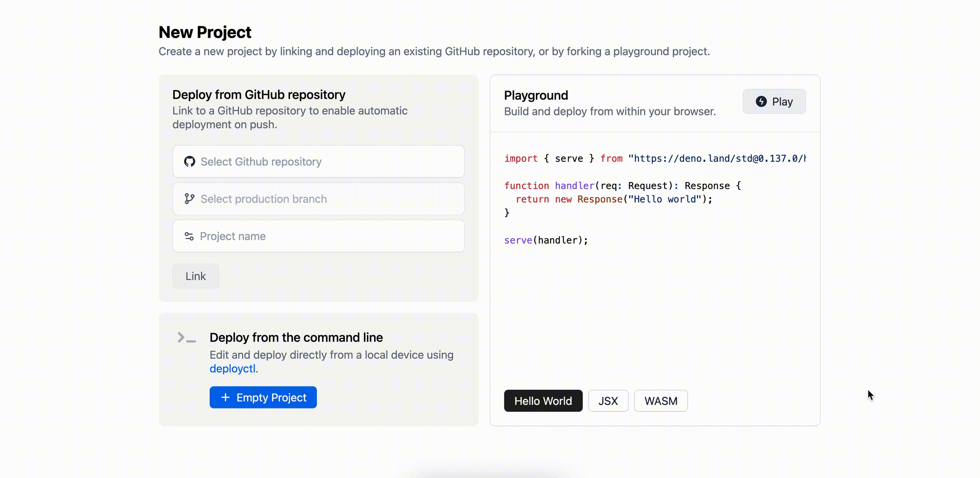Click the import statement line in code preview
980x478 pixels.
[655, 159]
